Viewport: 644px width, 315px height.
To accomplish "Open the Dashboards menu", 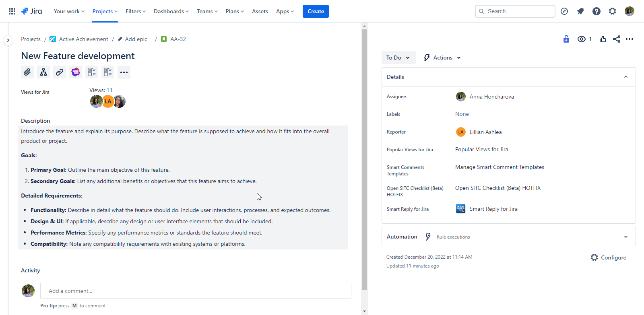I will (x=171, y=11).
